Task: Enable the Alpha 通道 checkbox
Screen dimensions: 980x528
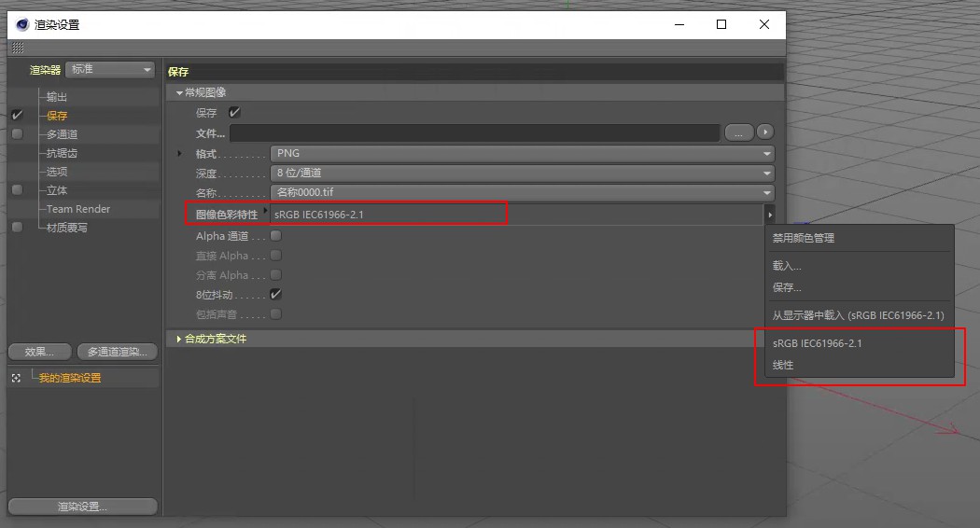Action: (275, 236)
